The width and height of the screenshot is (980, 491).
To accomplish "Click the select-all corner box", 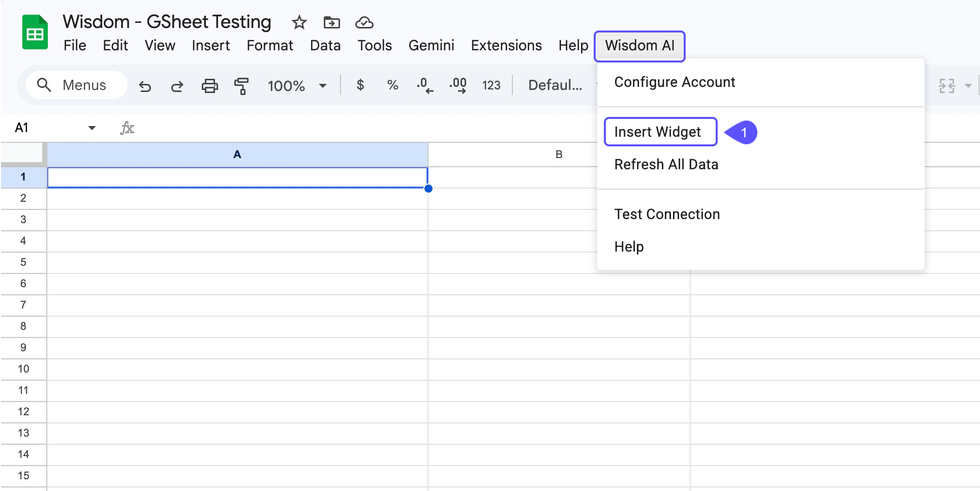I will coord(23,154).
